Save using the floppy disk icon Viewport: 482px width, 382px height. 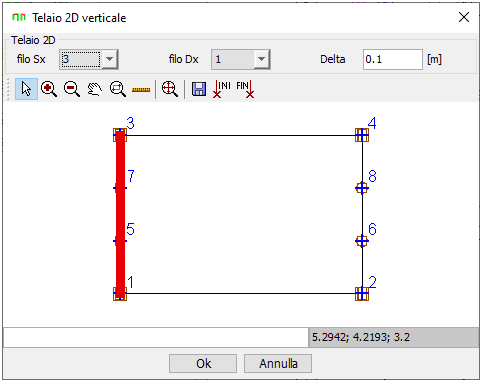pos(199,89)
